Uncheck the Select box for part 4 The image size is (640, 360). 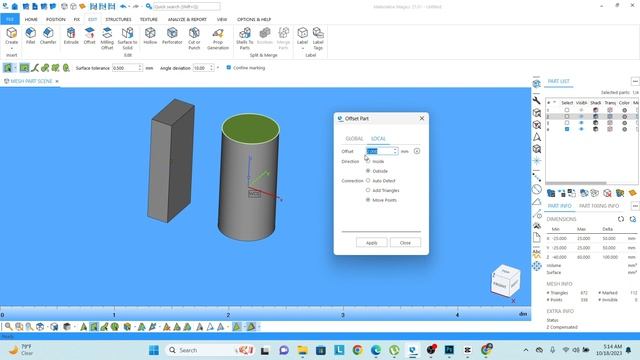click(x=567, y=129)
